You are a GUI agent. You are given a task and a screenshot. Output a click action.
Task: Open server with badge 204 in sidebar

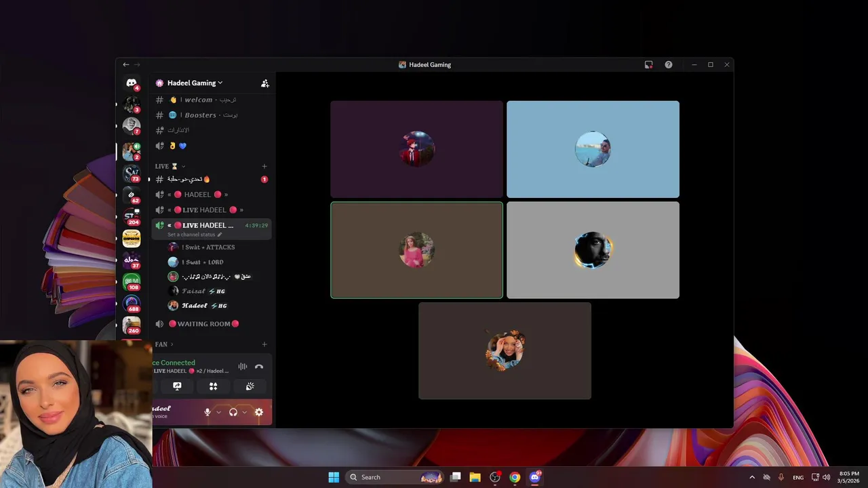131,217
